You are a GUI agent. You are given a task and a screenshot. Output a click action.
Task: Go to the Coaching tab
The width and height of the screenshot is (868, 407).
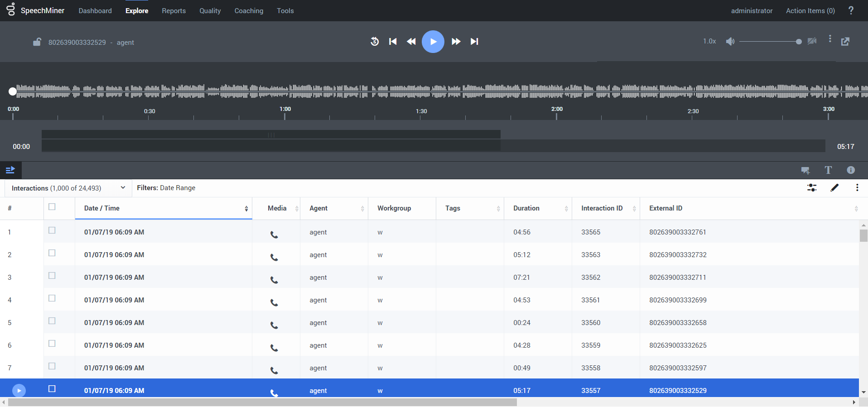coord(249,11)
